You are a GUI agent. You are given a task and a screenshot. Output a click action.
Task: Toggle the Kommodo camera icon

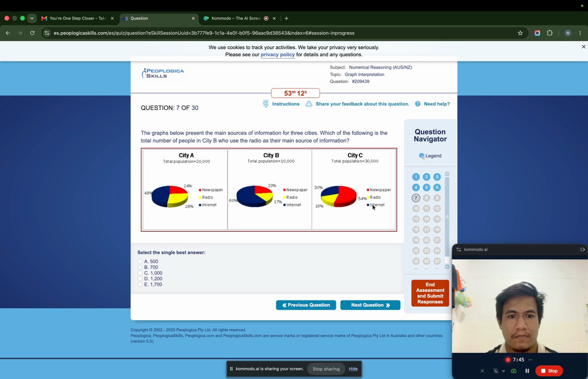[513, 371]
